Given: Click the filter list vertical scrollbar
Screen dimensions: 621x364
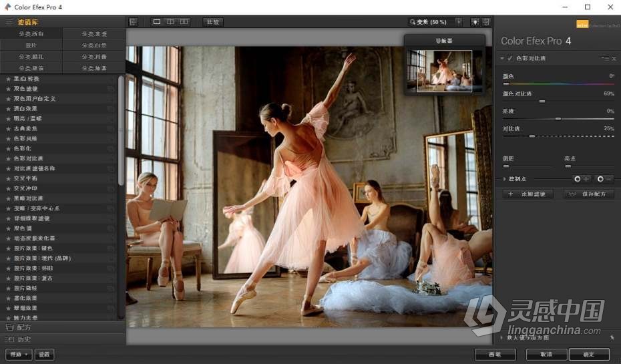Looking at the screenshot, I should pos(121,131).
